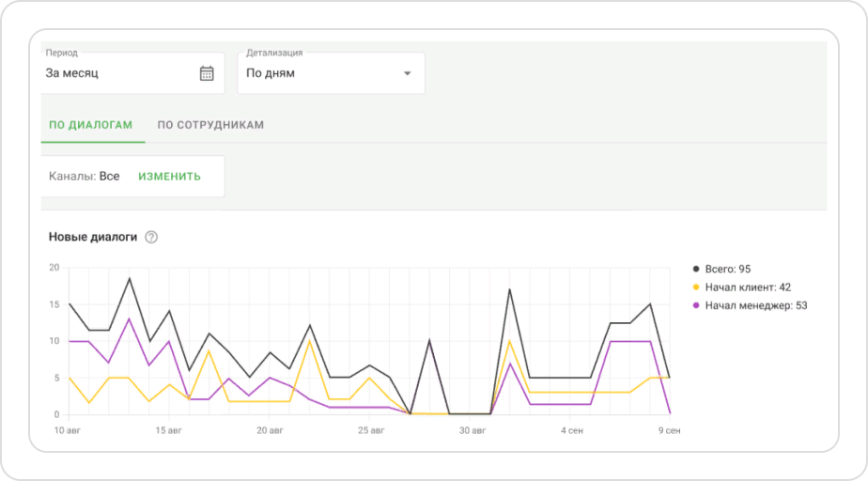This screenshot has height=481, width=868.
Task: Click the Новые диалоги chart heading
Action: (93, 238)
